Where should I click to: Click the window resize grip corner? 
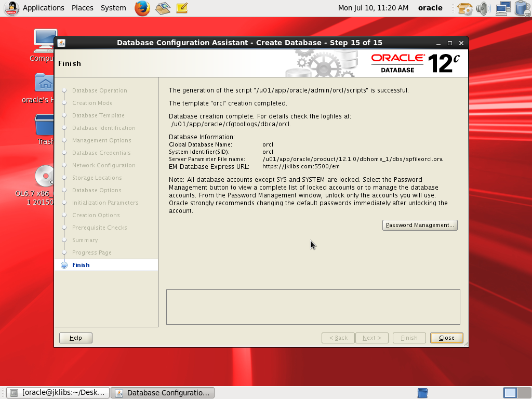point(466,344)
